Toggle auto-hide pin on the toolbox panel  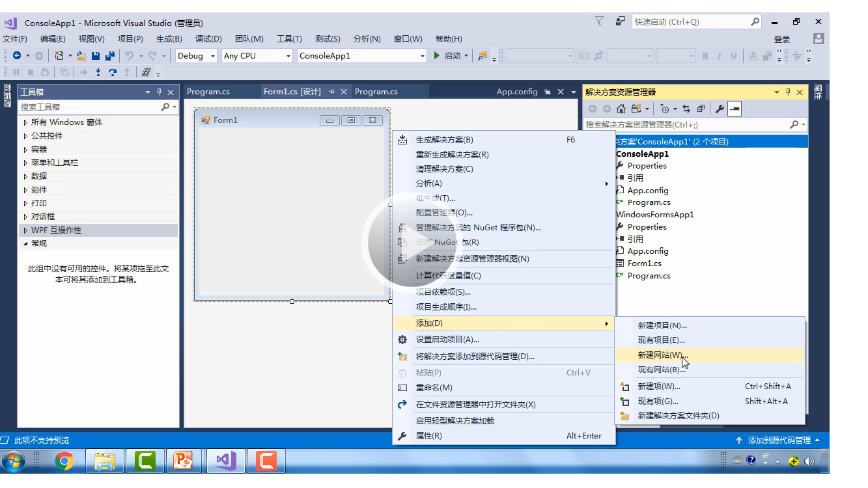pyautogui.click(x=159, y=92)
